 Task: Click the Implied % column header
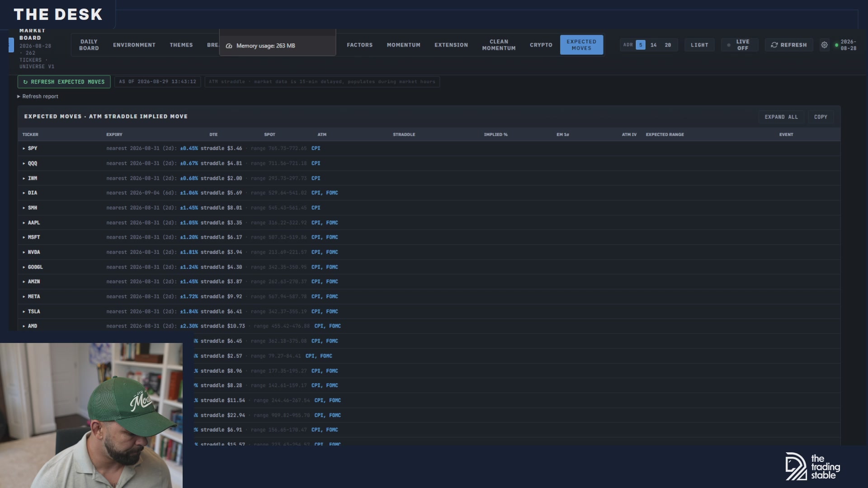(495, 134)
